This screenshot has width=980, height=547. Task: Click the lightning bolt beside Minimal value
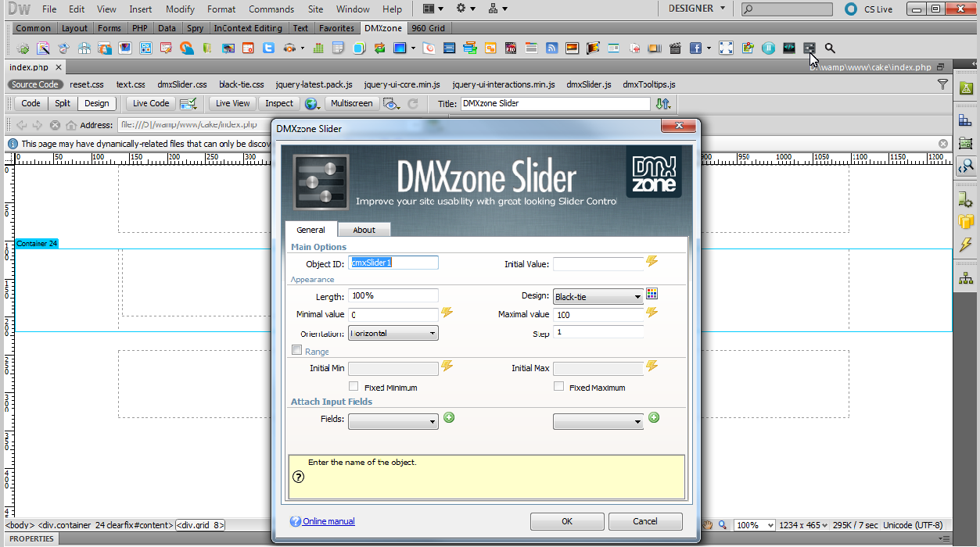447,312
